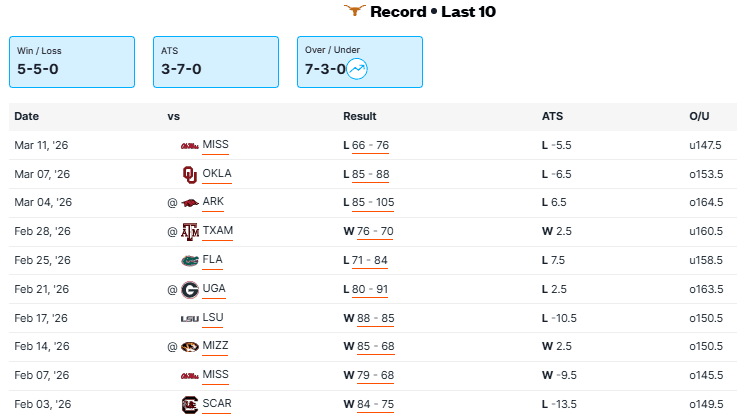Click the Florida Gators team logo

[190, 261]
